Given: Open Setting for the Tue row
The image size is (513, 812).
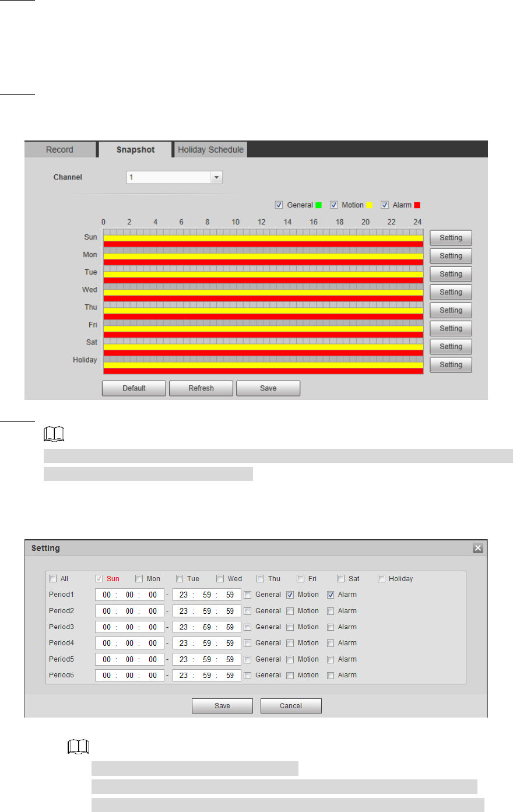Looking at the screenshot, I should click(x=451, y=274).
